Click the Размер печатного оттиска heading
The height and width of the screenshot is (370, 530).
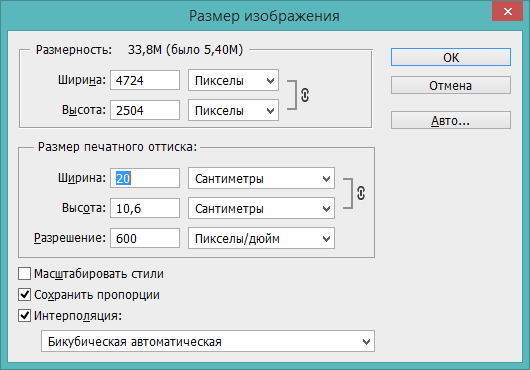[x=117, y=147]
